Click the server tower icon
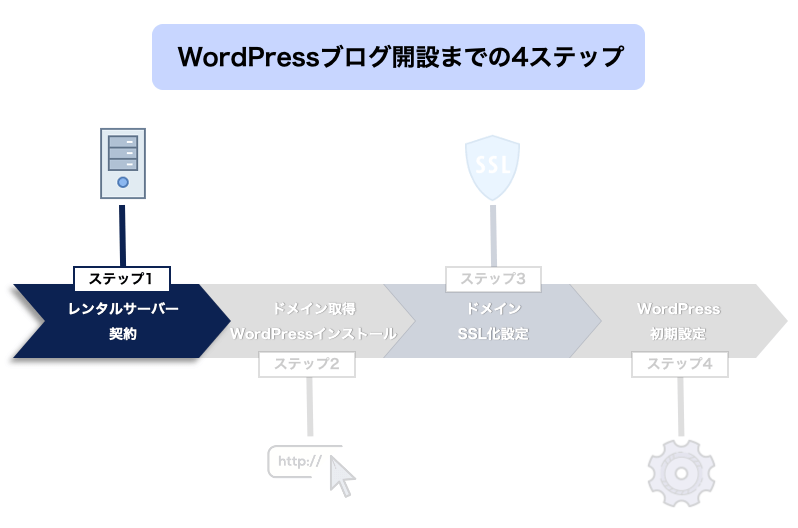This screenshot has height=528, width=798. pos(123,163)
